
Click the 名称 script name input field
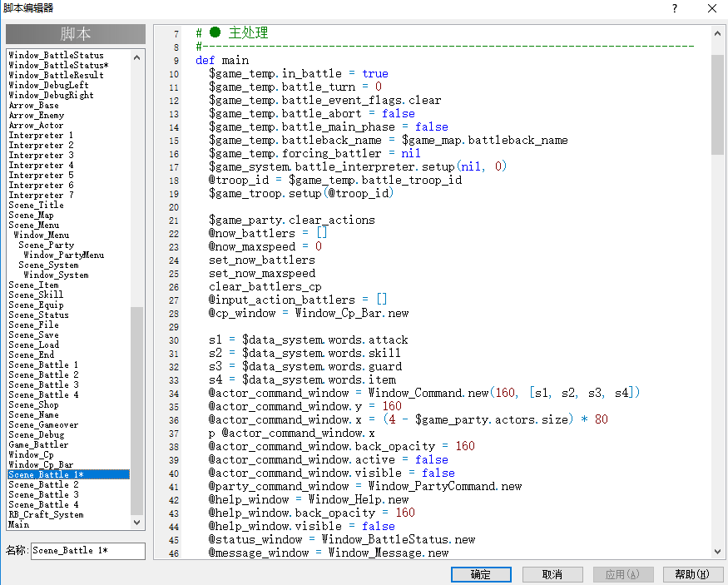[87, 551]
